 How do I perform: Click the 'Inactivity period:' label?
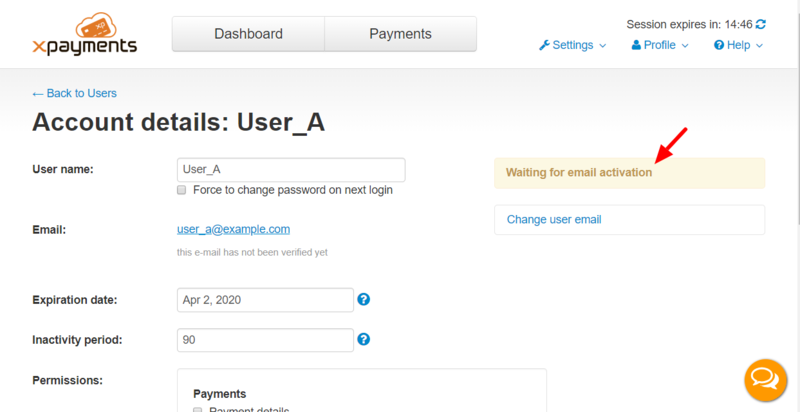[x=77, y=340]
